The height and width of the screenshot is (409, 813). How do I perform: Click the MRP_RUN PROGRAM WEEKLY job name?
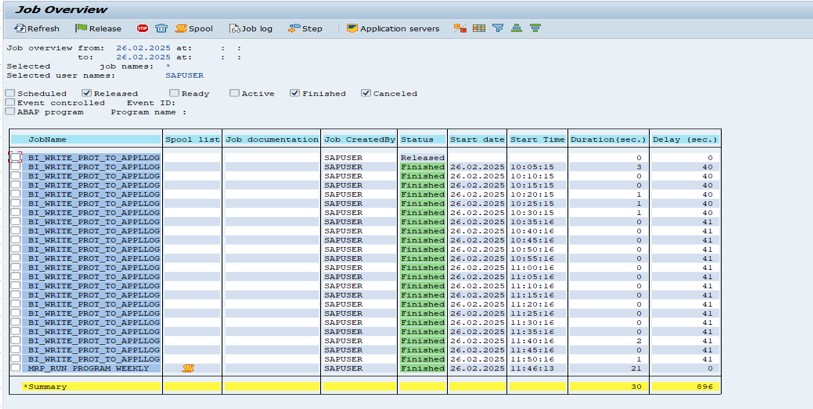click(89, 369)
